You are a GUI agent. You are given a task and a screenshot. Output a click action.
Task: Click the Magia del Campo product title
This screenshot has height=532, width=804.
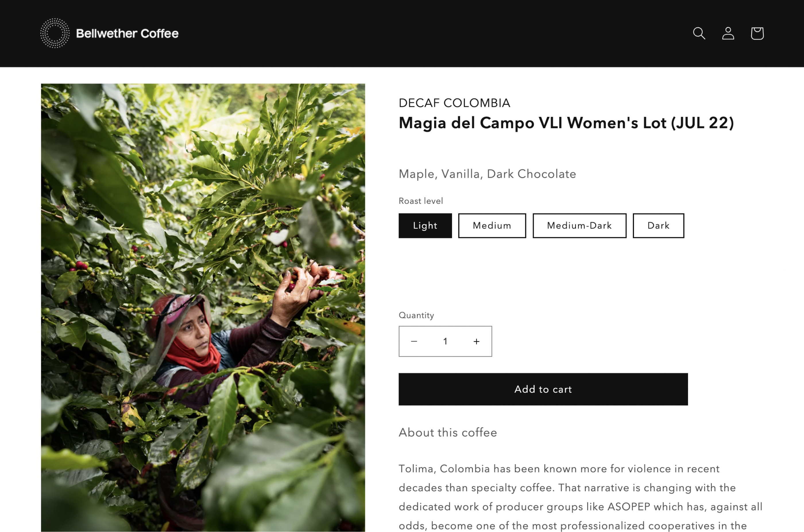[x=566, y=123]
